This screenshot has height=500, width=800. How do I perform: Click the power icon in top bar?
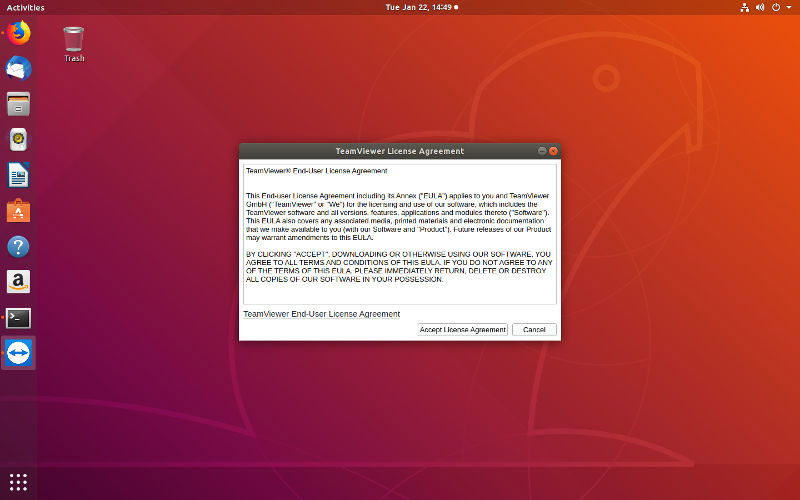tap(776, 7)
